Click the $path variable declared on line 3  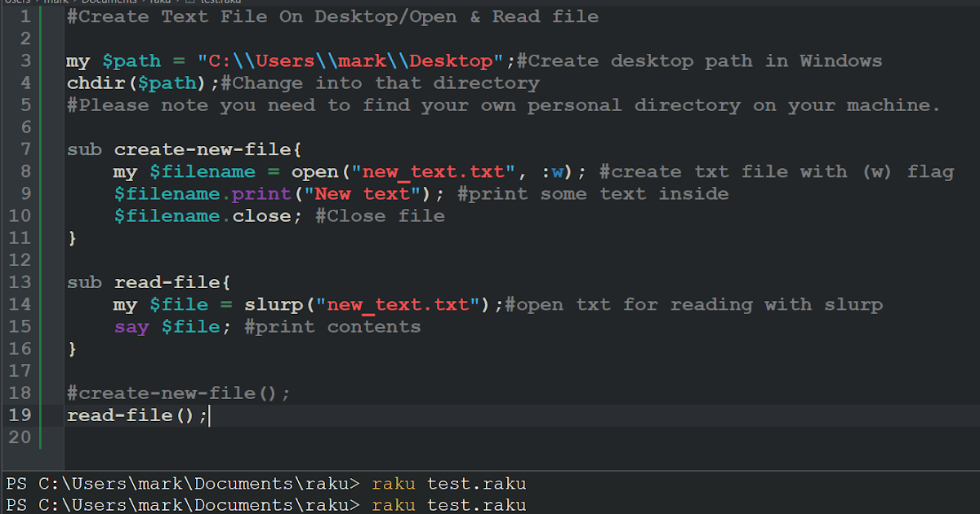tap(132, 61)
